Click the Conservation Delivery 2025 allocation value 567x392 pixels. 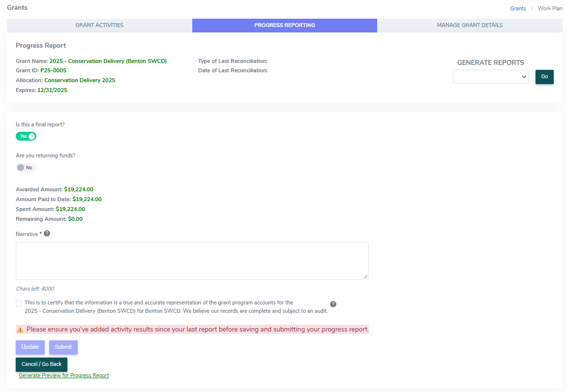[80, 80]
